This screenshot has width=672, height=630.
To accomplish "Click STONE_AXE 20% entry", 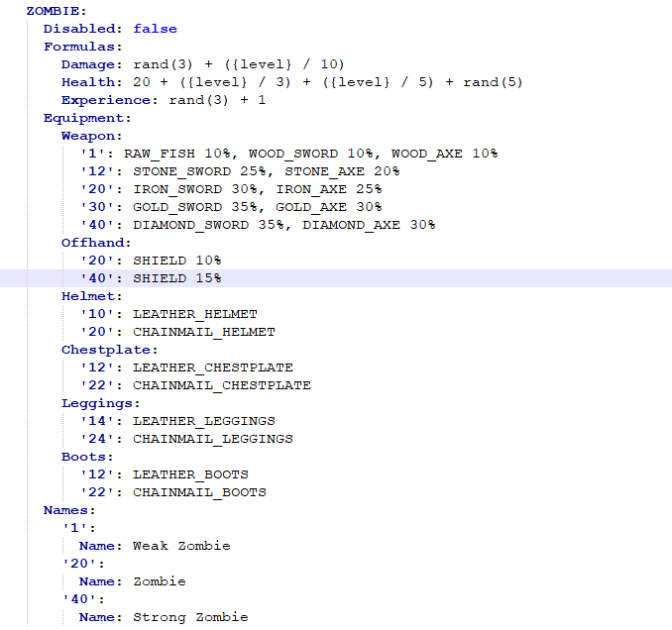I will pyautogui.click(x=342, y=171).
